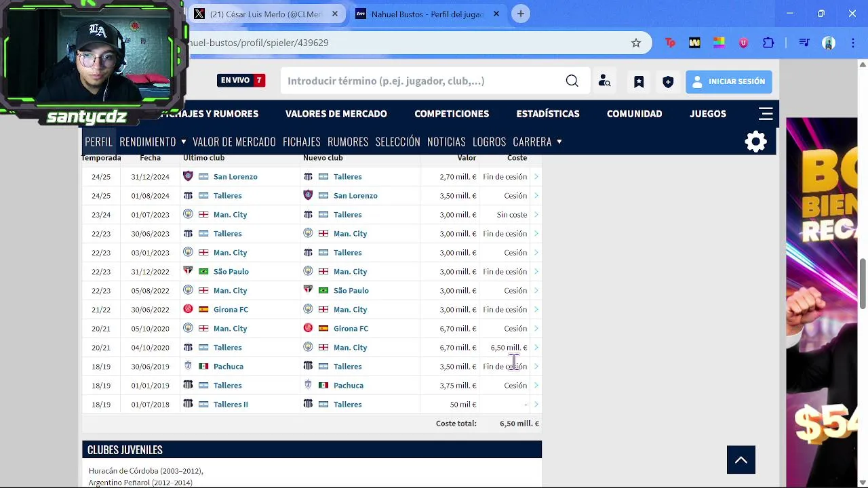Click Mexico flag in 01/01/2019 row
The image size is (868, 488).
323,385
